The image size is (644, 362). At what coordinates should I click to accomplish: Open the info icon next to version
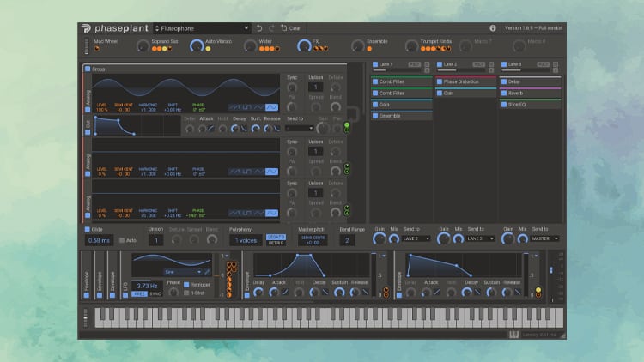[493, 28]
